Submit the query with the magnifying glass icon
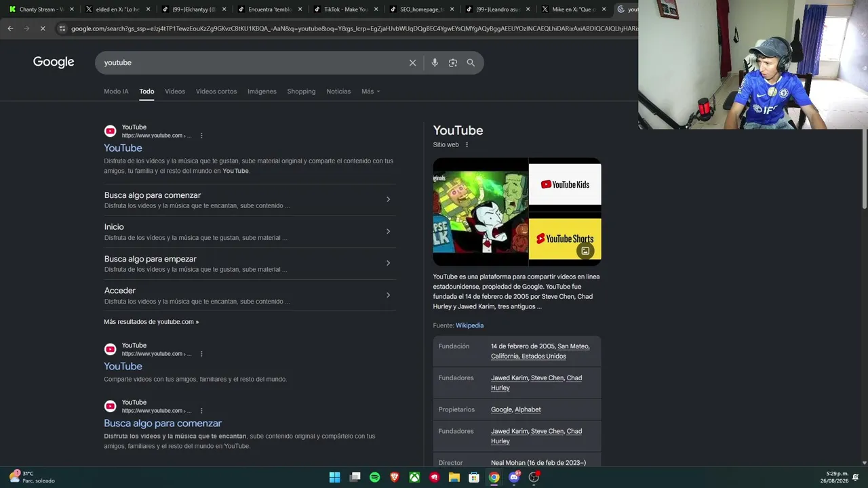The width and height of the screenshot is (868, 488). [471, 62]
